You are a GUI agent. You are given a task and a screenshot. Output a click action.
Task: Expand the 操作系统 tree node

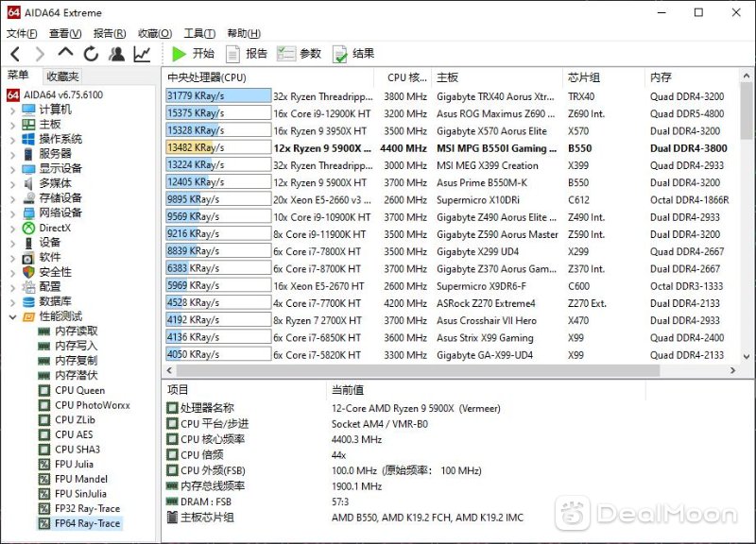[x=13, y=140]
